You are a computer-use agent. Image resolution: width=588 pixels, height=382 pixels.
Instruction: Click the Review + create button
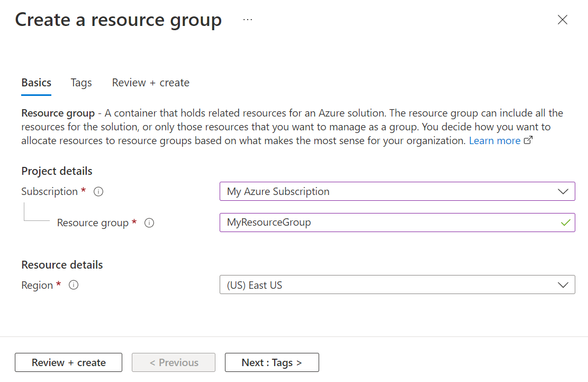(68, 362)
